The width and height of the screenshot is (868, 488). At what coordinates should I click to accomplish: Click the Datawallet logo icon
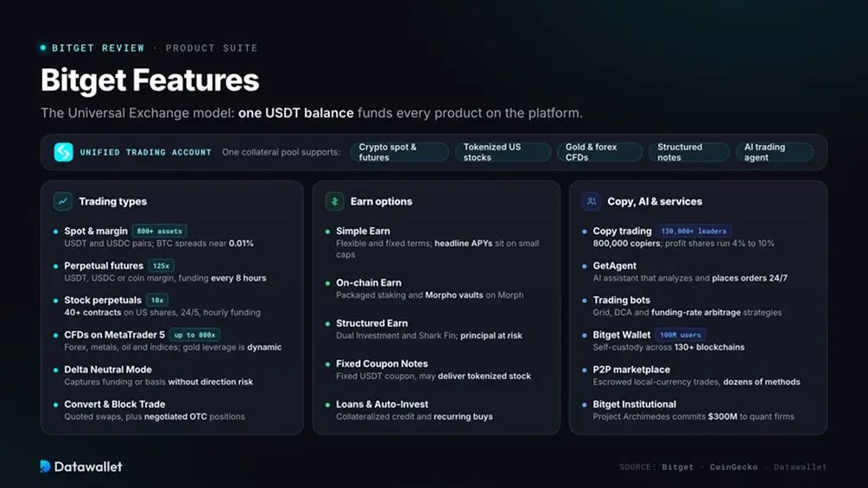tap(46, 466)
